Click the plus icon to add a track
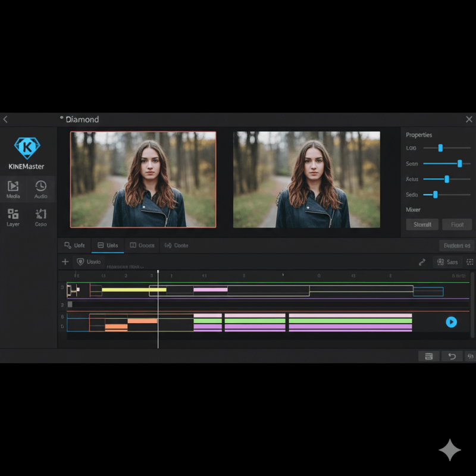This screenshot has width=476, height=476. click(x=65, y=262)
